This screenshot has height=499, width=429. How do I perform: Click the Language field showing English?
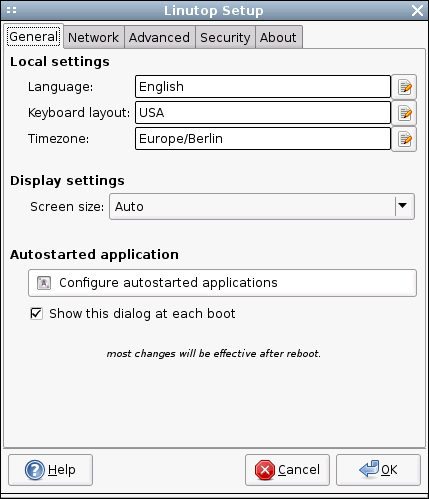(263, 87)
